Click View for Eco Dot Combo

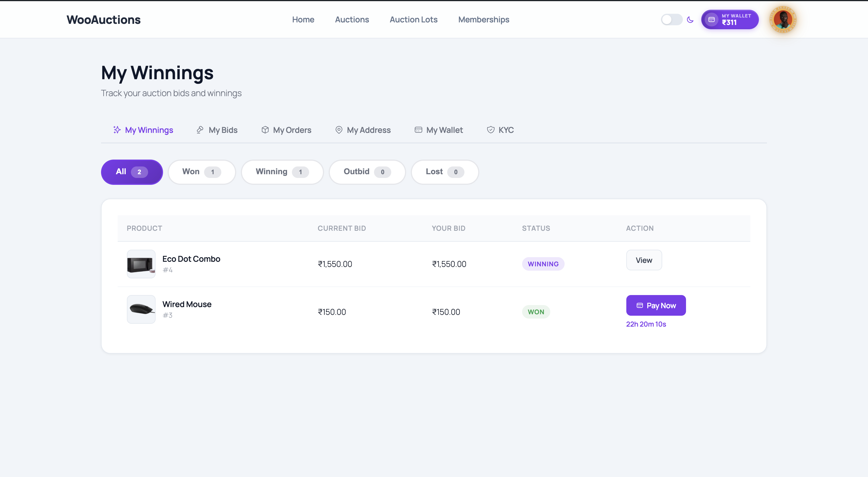644,260
